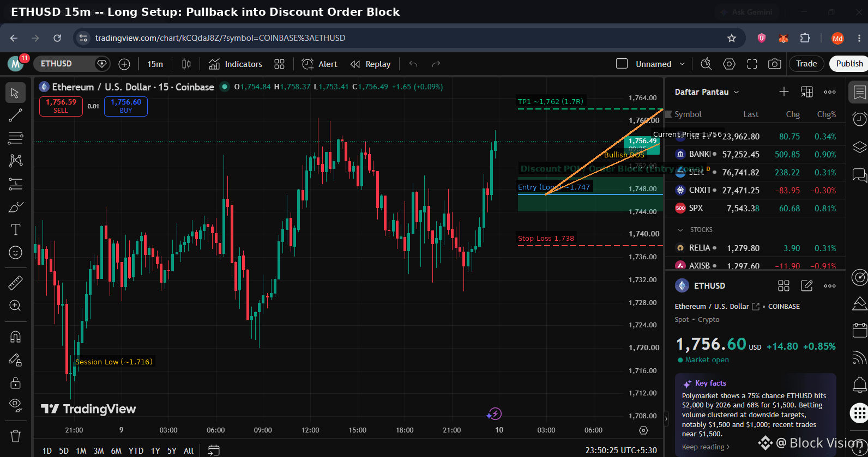The height and width of the screenshot is (457, 868).
Task: Open quick search with the lightning icon
Action: (706, 64)
